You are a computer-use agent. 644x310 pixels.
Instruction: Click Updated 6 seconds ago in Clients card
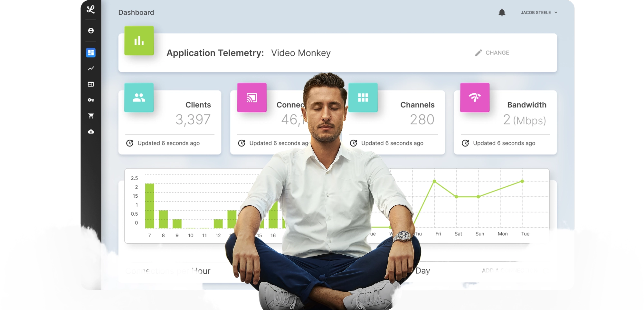point(168,143)
